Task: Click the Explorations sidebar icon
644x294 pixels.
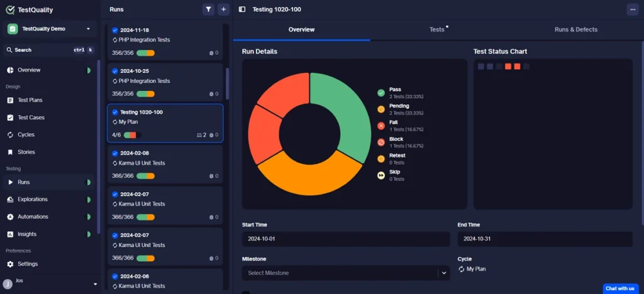Action: click(10, 199)
